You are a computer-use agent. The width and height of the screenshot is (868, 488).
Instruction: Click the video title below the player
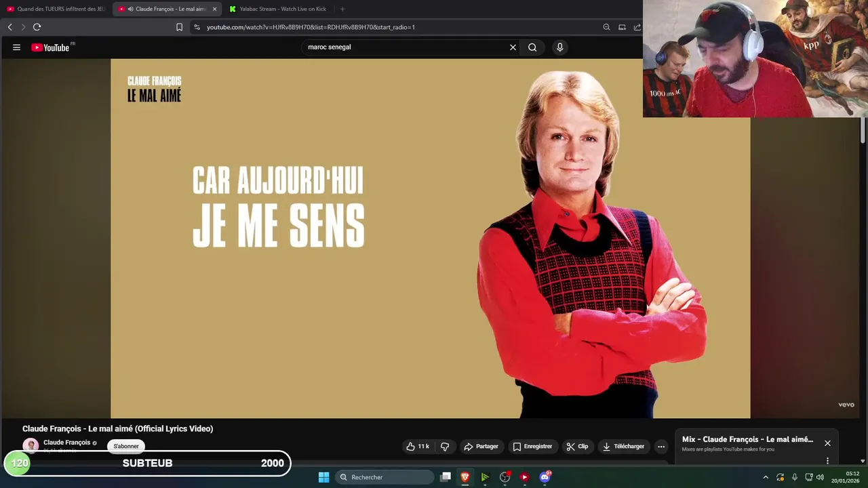pos(118,428)
